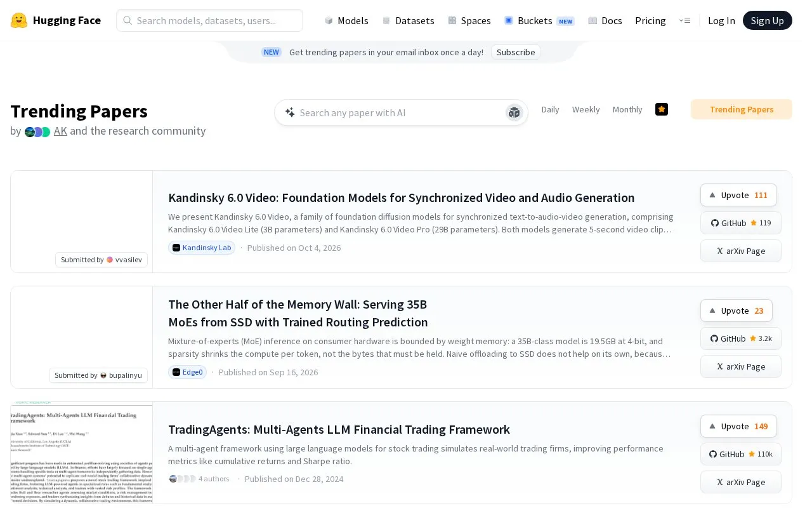Click the bupalinyu submitter avatar

point(103,375)
